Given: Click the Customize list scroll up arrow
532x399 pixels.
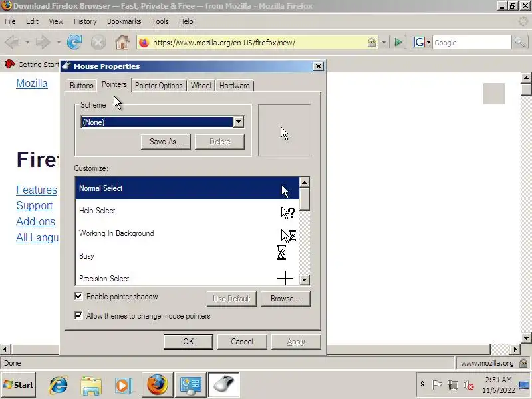Looking at the screenshot, I should point(304,182).
